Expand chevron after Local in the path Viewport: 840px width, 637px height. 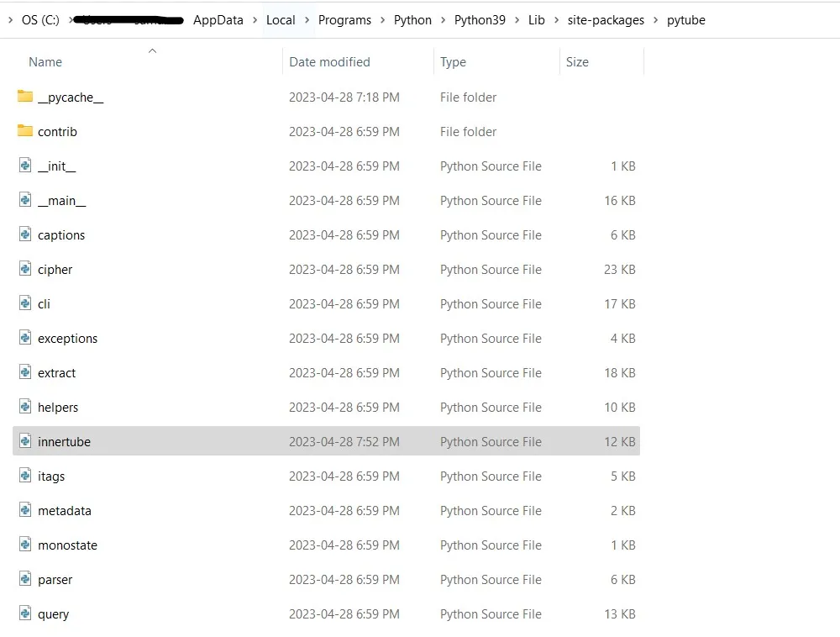(307, 20)
